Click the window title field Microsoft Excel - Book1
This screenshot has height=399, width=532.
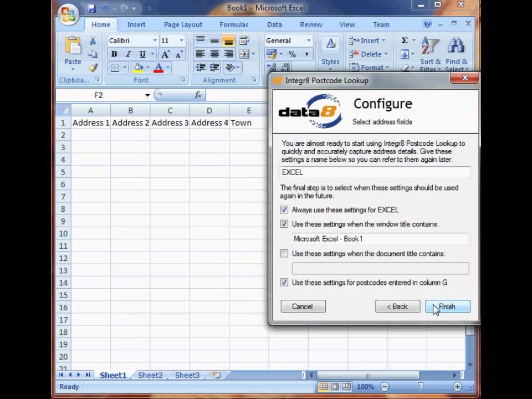380,238
